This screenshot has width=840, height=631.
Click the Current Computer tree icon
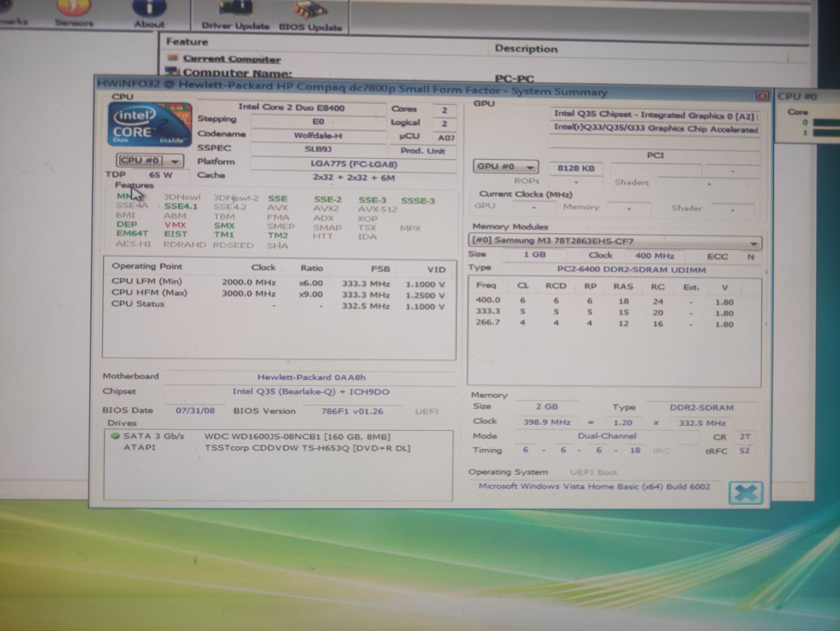click(x=173, y=58)
